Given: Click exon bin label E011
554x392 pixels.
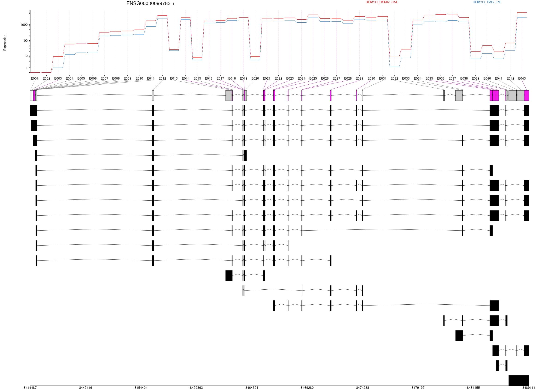Looking at the screenshot, I should 151,78.
